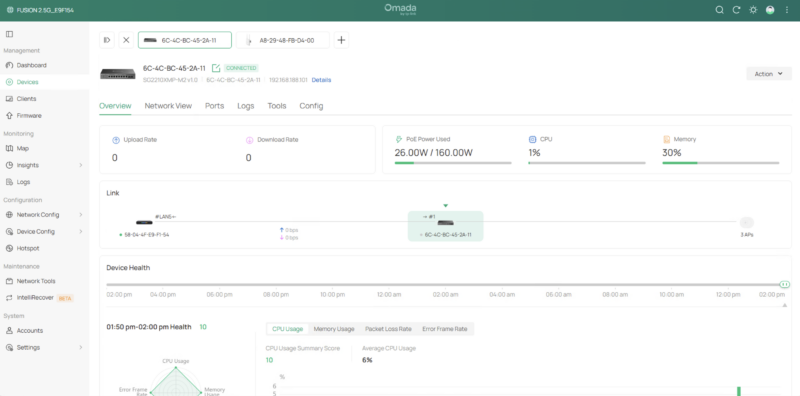Viewport: 800px width, 396px height.
Task: Add a new device tab with plus
Action: (x=341, y=40)
